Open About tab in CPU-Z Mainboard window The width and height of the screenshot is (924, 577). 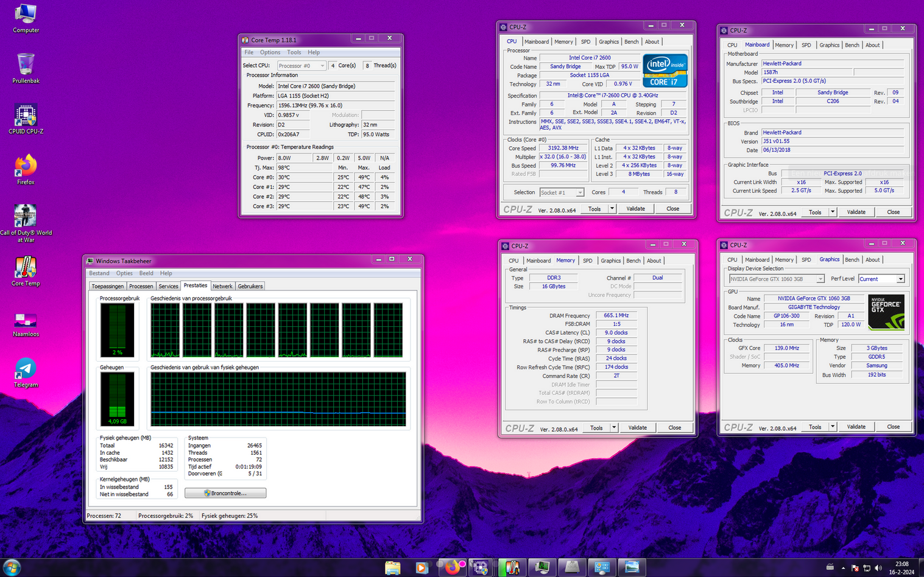coord(872,45)
